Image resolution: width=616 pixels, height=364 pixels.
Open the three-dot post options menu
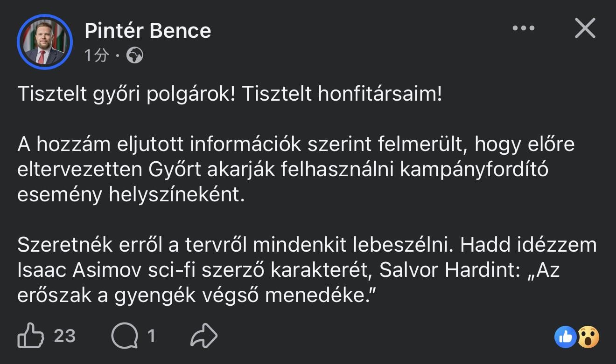click(523, 28)
